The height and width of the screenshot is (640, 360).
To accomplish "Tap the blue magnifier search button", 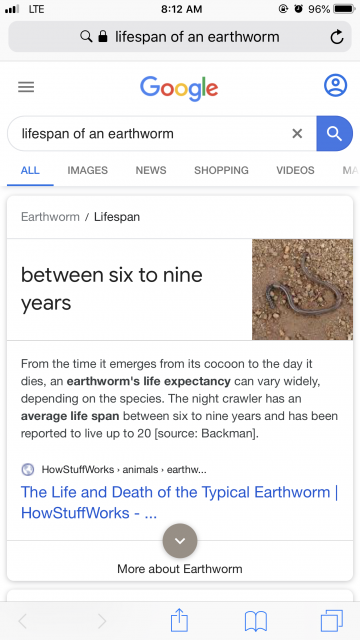I will [334, 133].
